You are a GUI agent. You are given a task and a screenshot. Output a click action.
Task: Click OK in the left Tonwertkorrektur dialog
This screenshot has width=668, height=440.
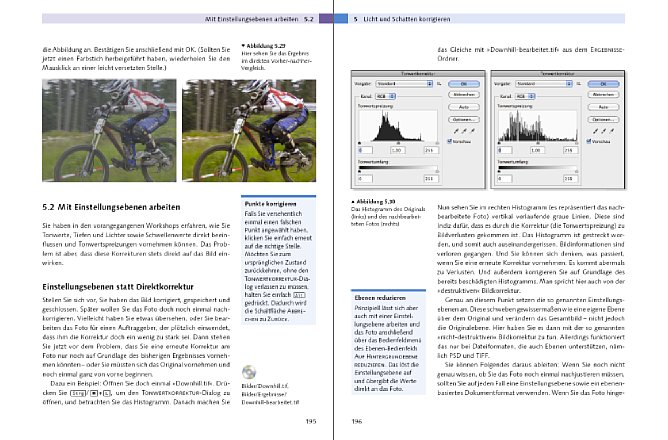click(464, 84)
